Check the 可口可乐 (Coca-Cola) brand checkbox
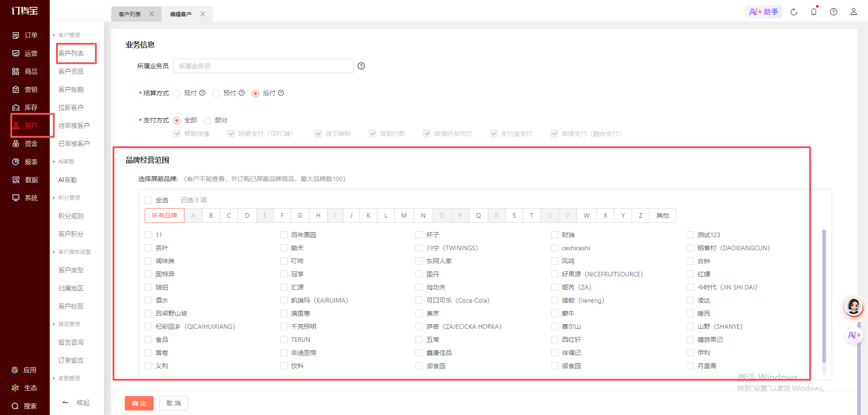 (419, 300)
